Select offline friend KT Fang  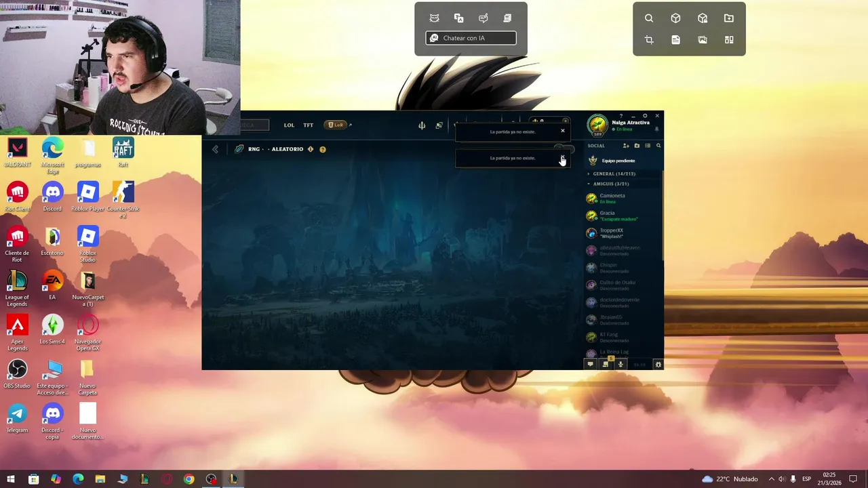[624, 337]
